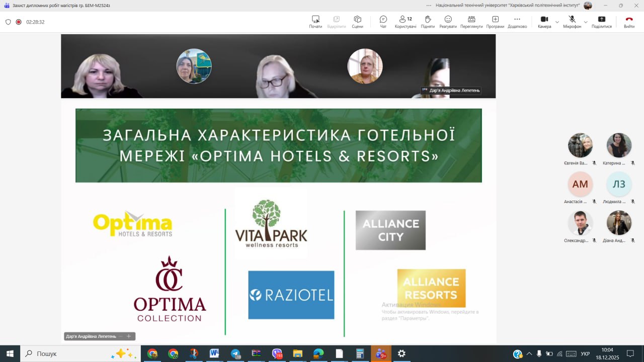Select the Діана participant avatar
644x362 pixels.
(619, 223)
